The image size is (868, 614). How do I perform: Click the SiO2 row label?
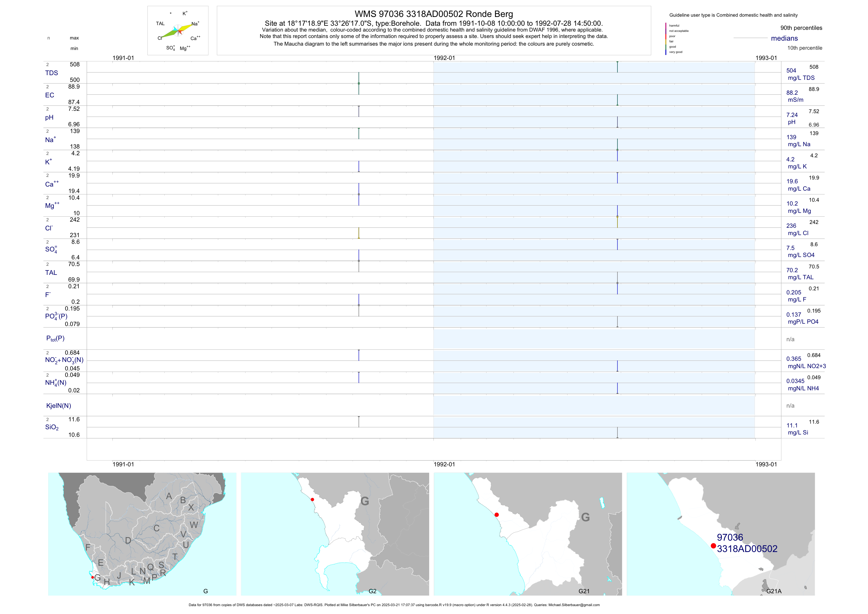[52, 427]
